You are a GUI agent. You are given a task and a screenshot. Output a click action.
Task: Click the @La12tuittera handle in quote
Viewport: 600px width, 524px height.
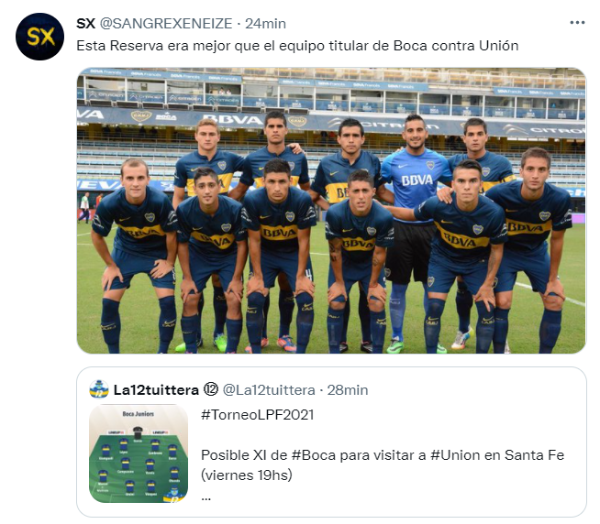click(x=269, y=390)
